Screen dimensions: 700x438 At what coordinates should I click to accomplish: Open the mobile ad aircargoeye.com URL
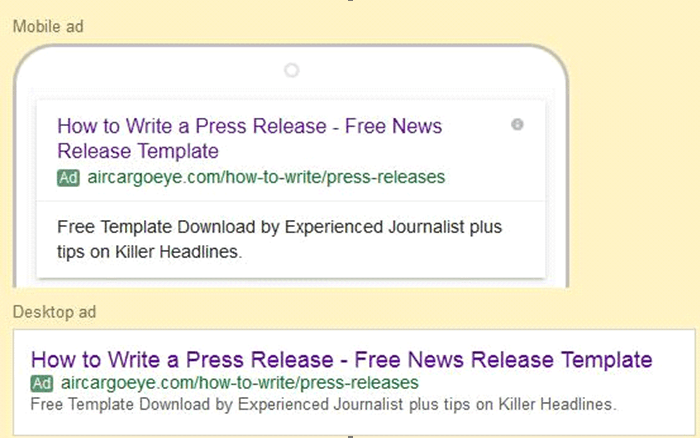pyautogui.click(x=266, y=177)
